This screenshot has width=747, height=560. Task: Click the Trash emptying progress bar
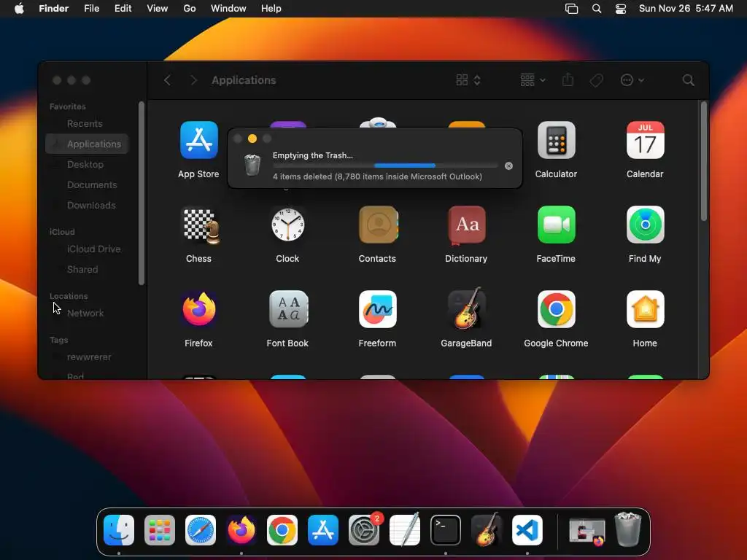point(386,166)
